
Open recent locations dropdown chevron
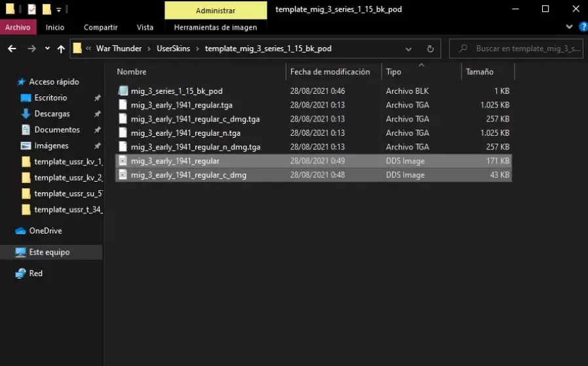[x=47, y=48]
